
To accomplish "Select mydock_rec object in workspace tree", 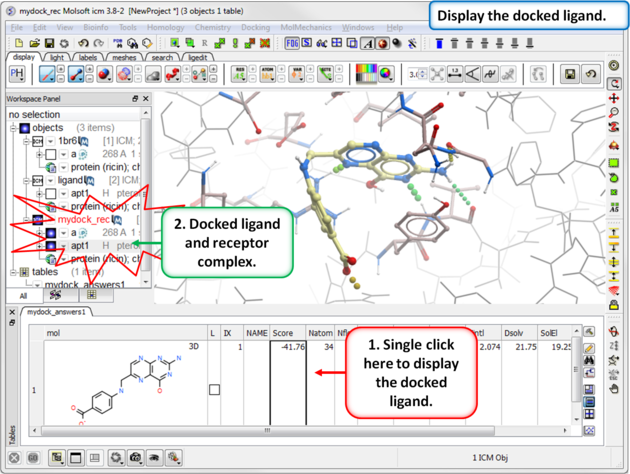I will pyautogui.click(x=82, y=219).
